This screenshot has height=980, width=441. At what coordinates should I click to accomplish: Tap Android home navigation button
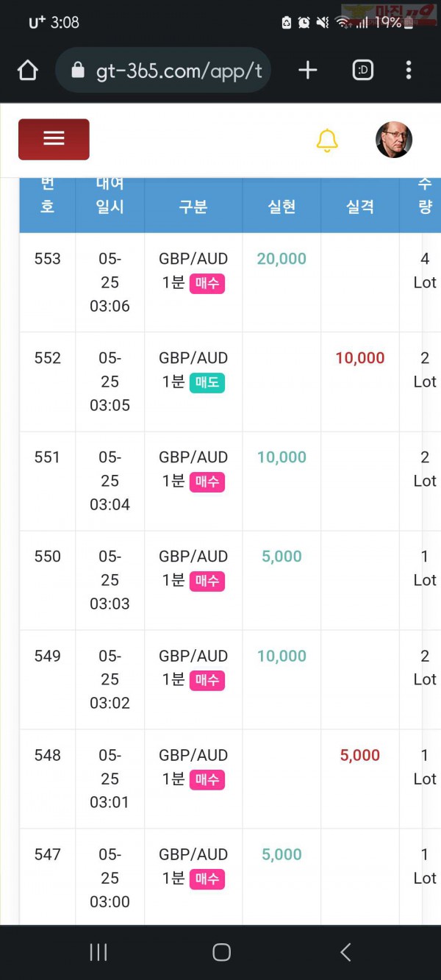(x=221, y=952)
